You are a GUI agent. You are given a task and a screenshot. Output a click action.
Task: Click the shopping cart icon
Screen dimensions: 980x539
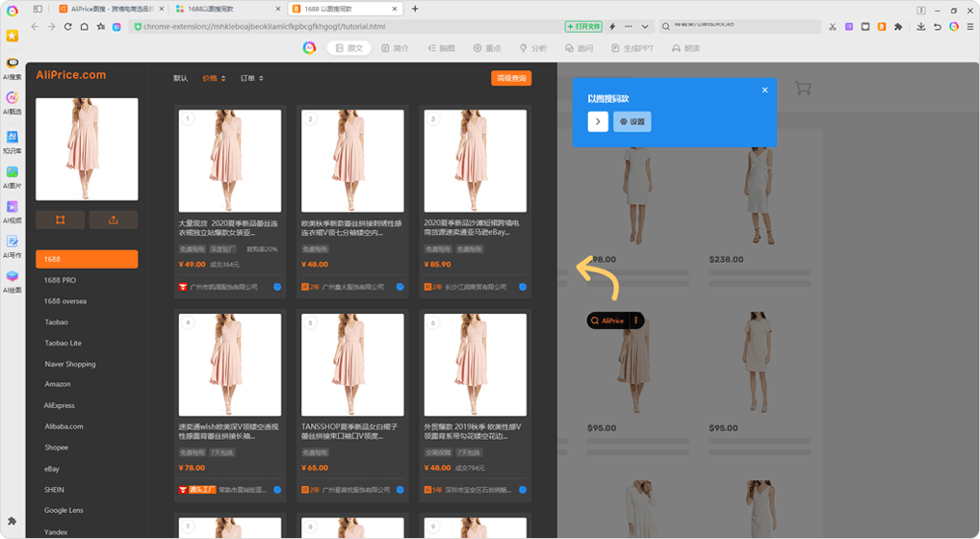click(803, 89)
